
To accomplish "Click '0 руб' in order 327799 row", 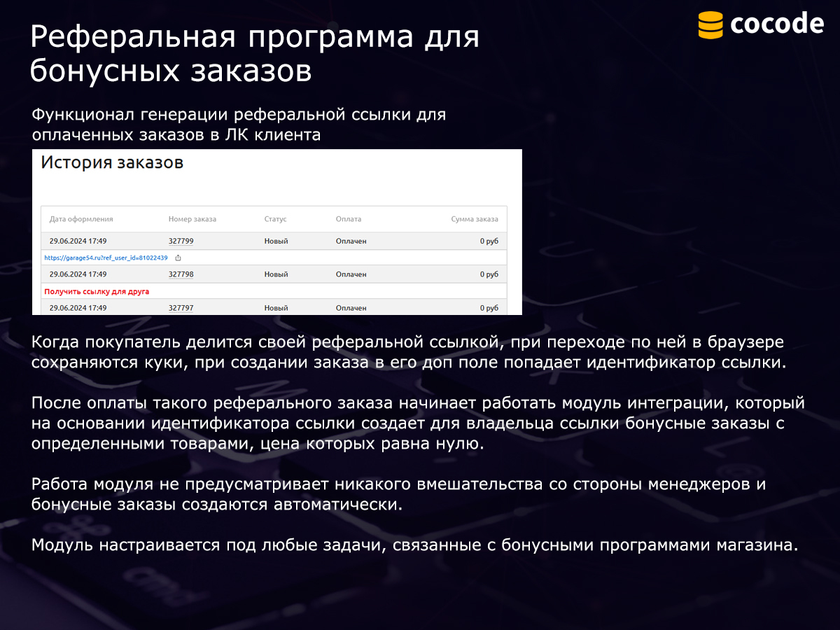I will (489, 241).
